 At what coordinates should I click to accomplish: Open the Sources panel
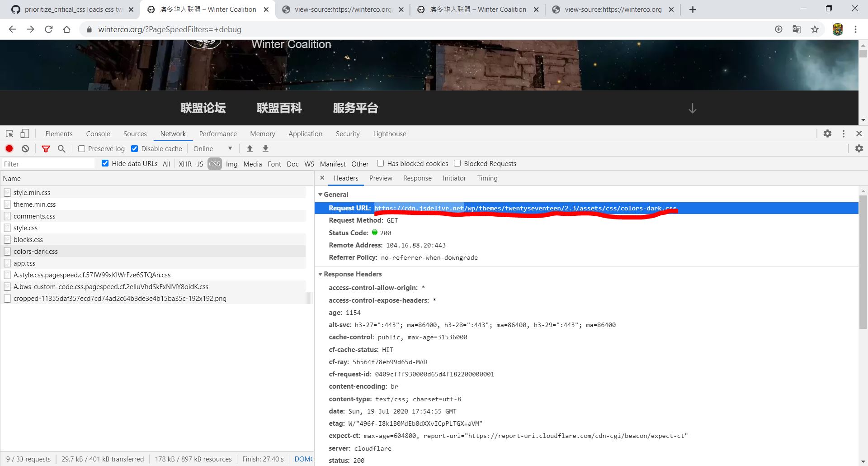(x=135, y=134)
